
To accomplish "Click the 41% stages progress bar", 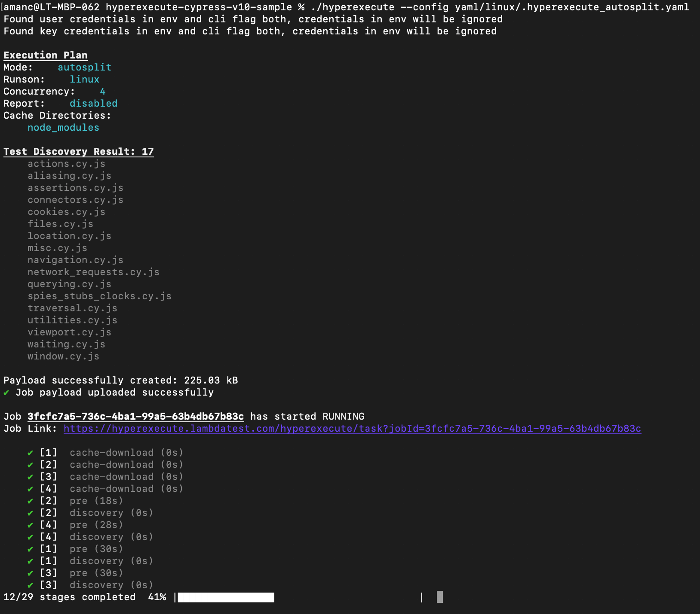I will tap(299, 597).
